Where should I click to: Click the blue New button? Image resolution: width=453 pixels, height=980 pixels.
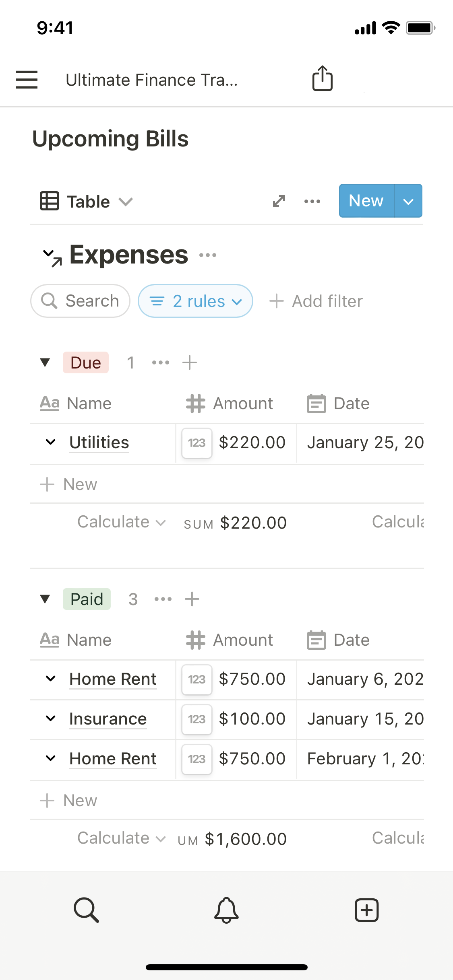(366, 201)
